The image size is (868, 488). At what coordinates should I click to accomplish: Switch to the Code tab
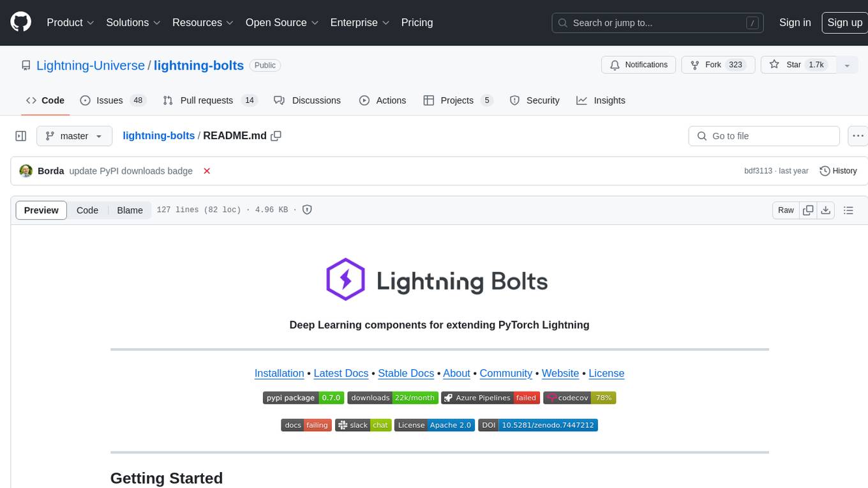[45, 100]
